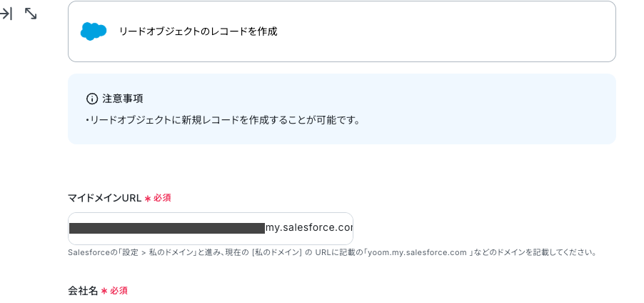Click the 必須 tag beside 会社名

pos(119,291)
